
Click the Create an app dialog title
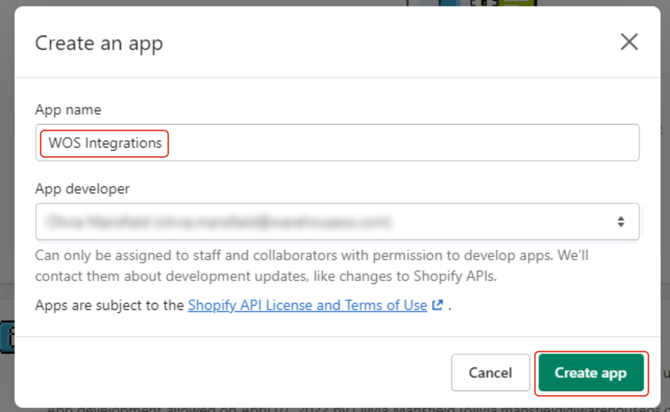click(x=99, y=43)
